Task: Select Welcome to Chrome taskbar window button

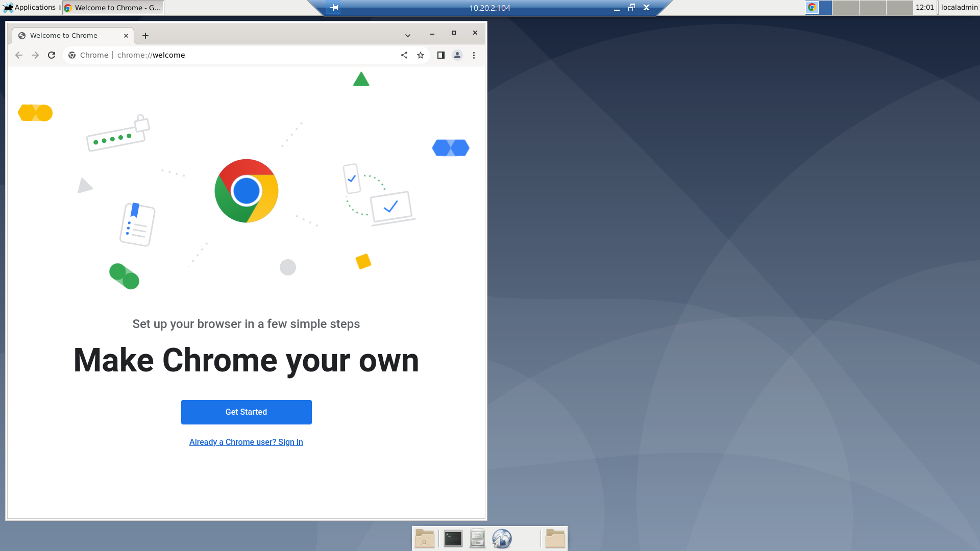Action: point(113,8)
